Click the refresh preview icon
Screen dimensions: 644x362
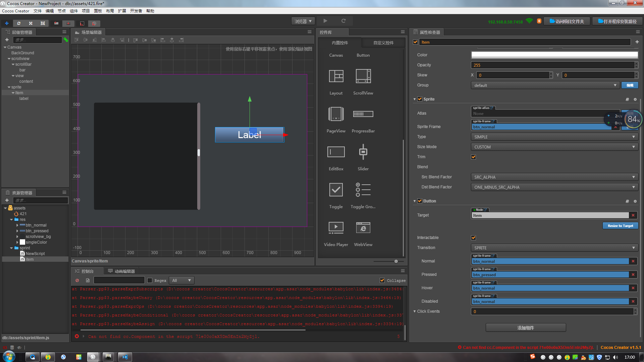pos(343,21)
